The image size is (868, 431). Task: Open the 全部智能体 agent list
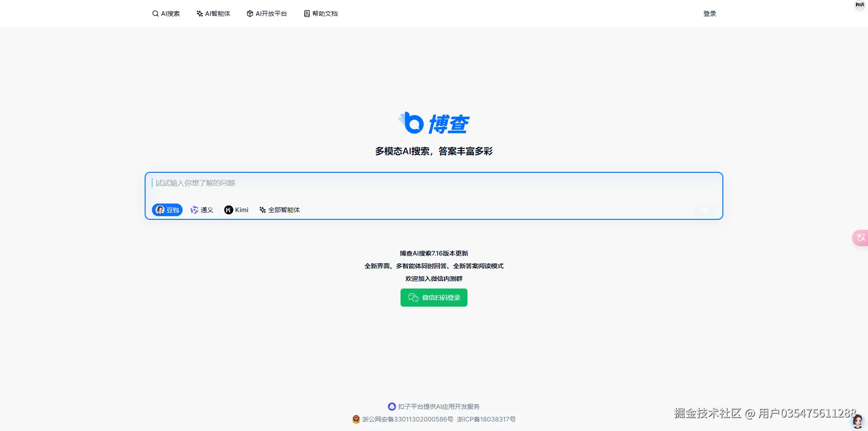point(279,210)
